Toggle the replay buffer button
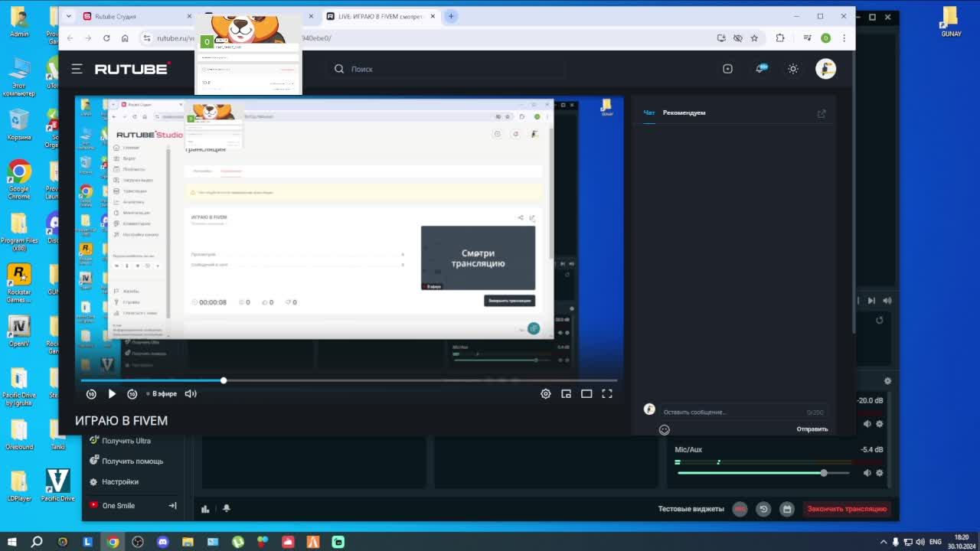 763,509
